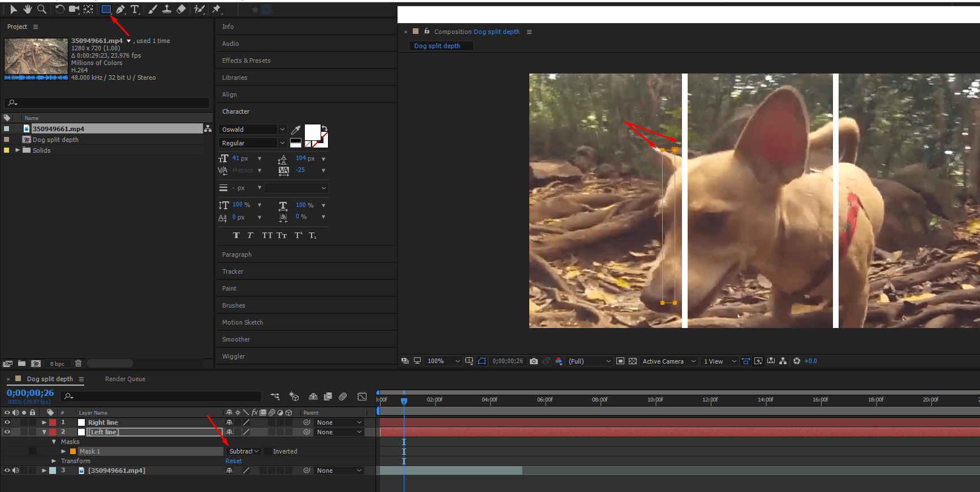Click the font color eyedropper icon

click(x=295, y=130)
